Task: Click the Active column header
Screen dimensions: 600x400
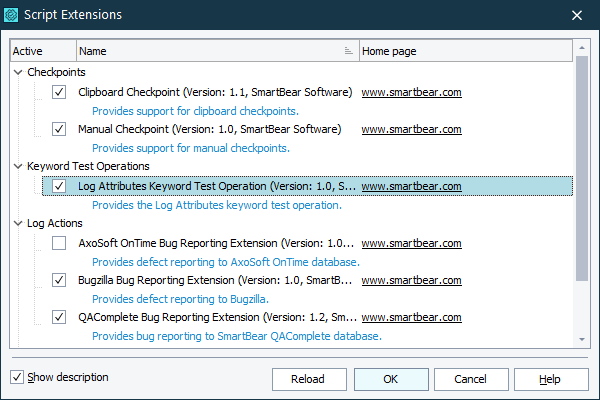Action: (x=43, y=50)
